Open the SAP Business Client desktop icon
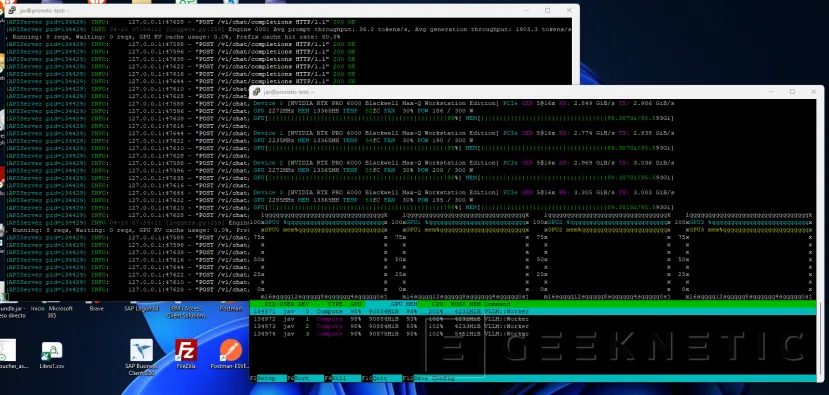 click(141, 357)
